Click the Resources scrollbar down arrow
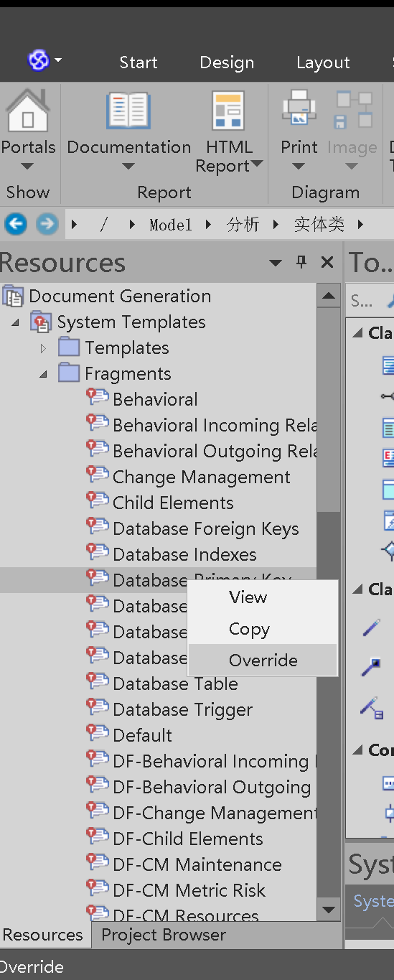This screenshot has width=394, height=980. pos(329,910)
